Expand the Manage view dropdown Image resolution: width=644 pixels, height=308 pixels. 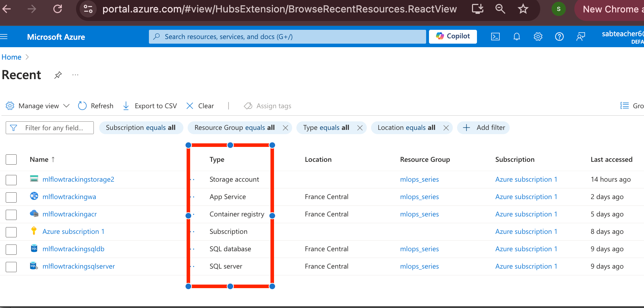click(38, 106)
